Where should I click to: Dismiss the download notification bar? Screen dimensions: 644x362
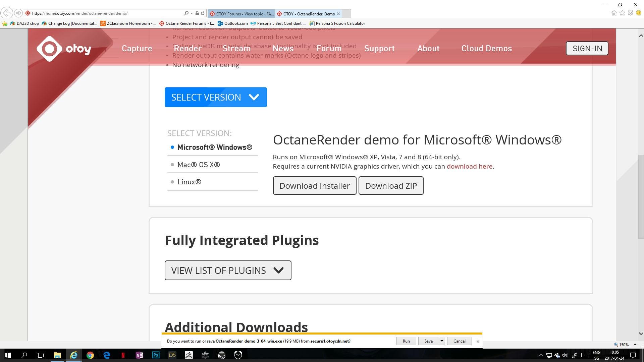tap(478, 341)
